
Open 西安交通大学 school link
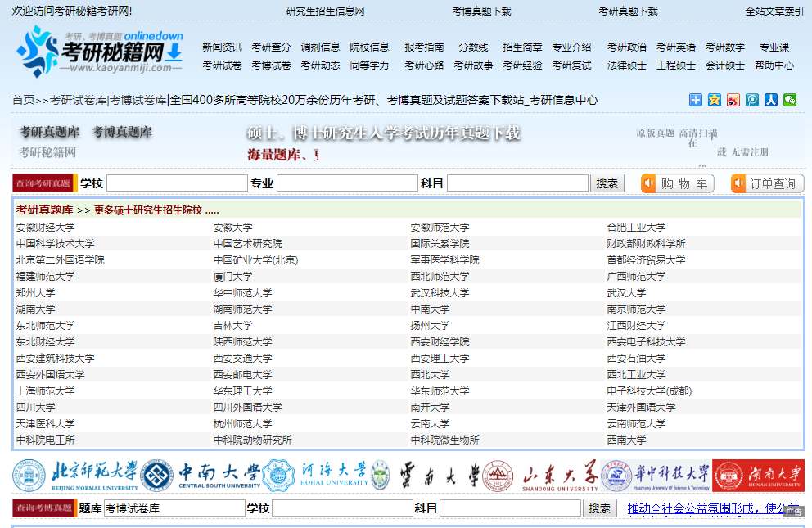click(242, 359)
